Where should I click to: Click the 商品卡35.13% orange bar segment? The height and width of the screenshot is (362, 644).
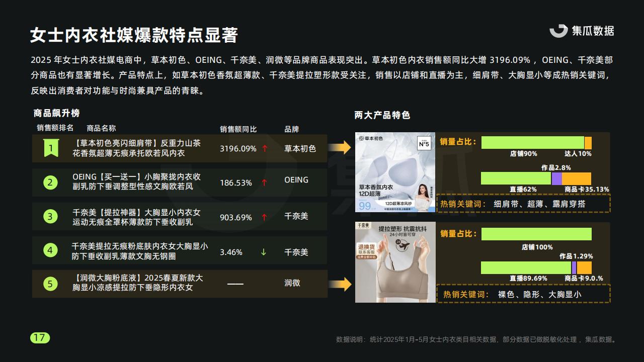[x=577, y=178]
